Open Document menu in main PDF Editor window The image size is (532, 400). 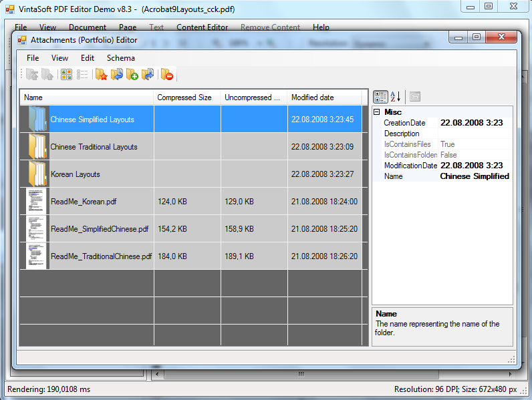[x=88, y=27]
